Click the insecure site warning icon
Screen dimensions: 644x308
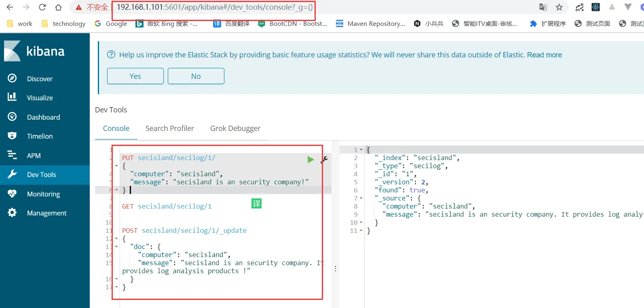click(79, 7)
